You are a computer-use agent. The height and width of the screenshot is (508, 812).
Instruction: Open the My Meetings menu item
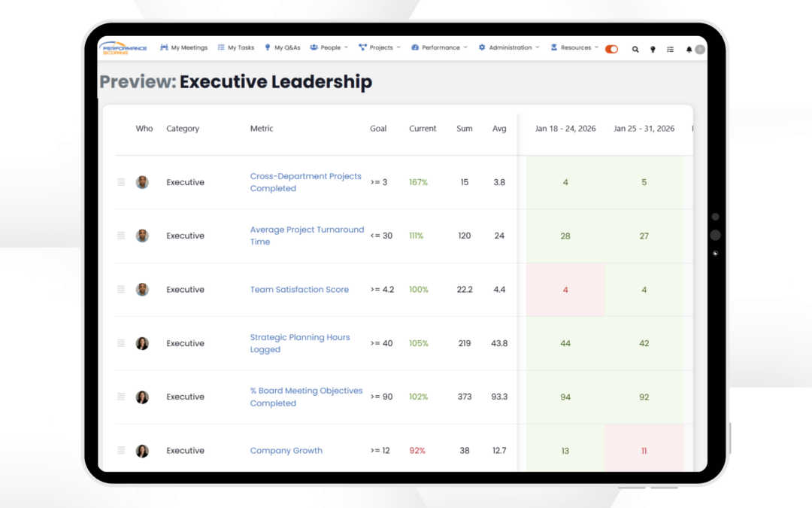(x=184, y=47)
